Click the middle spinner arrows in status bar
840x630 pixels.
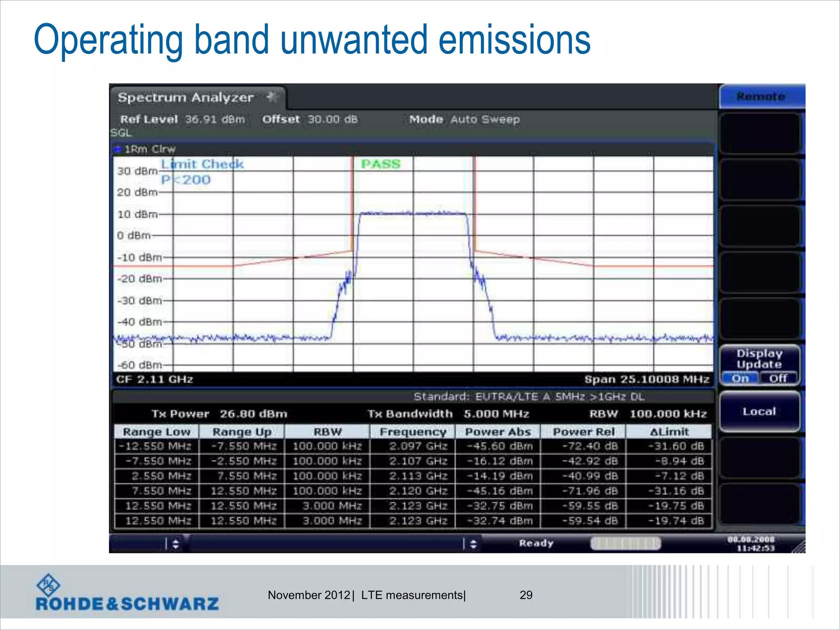click(473, 544)
